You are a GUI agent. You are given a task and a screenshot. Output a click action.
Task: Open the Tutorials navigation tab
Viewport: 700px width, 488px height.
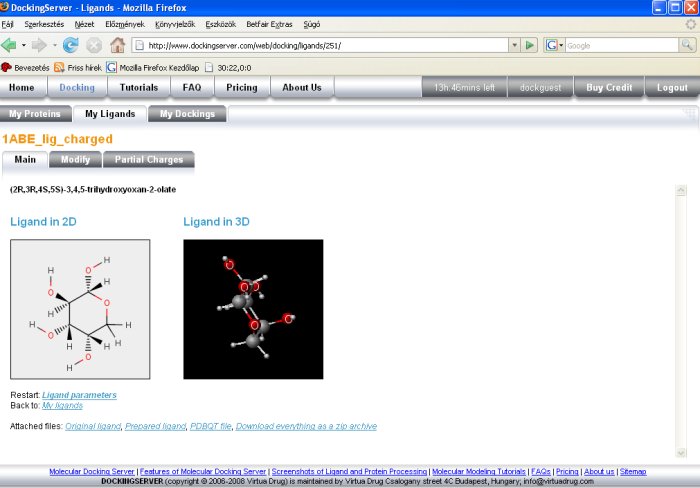click(x=139, y=88)
